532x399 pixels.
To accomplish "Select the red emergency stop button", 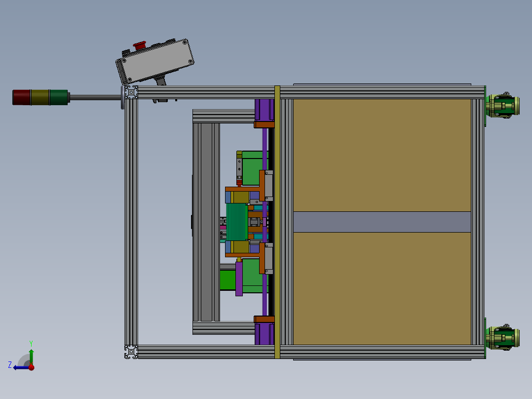I will 139,45.
